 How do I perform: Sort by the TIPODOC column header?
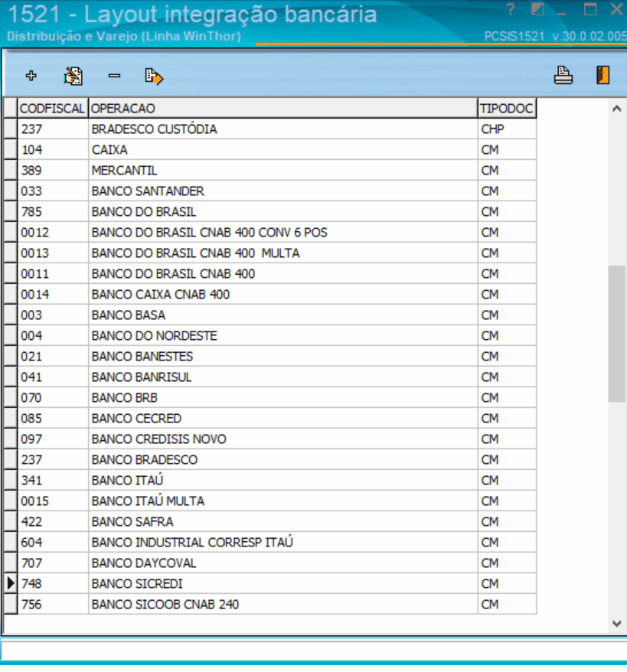coord(507,109)
